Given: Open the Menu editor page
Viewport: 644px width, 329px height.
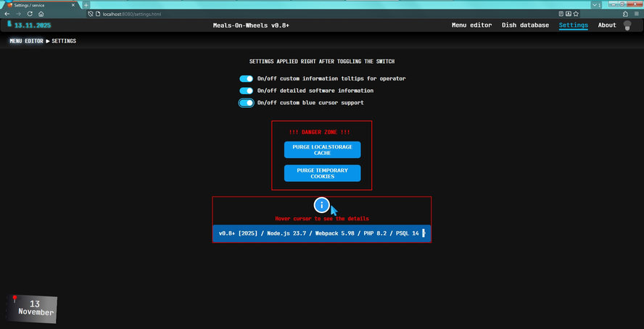Looking at the screenshot, I should coord(471,25).
